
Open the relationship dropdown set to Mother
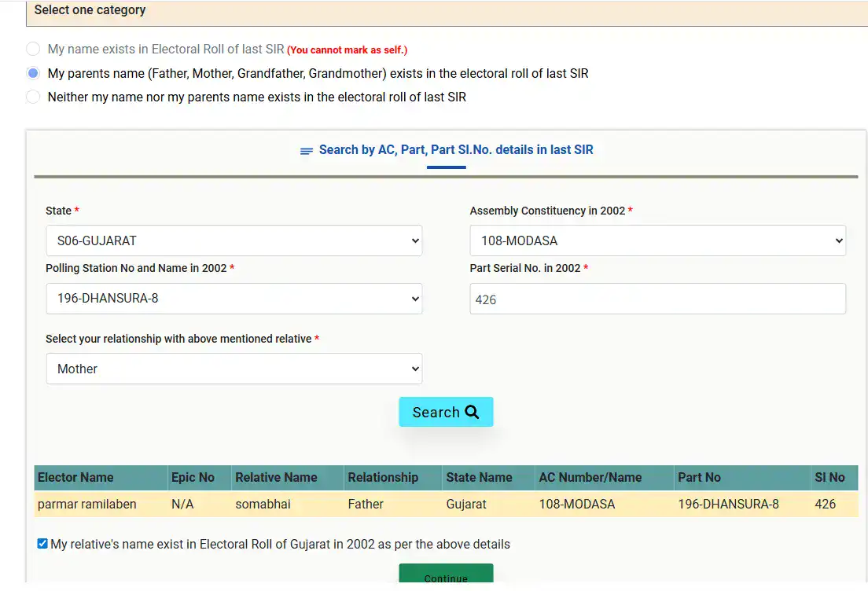point(234,369)
